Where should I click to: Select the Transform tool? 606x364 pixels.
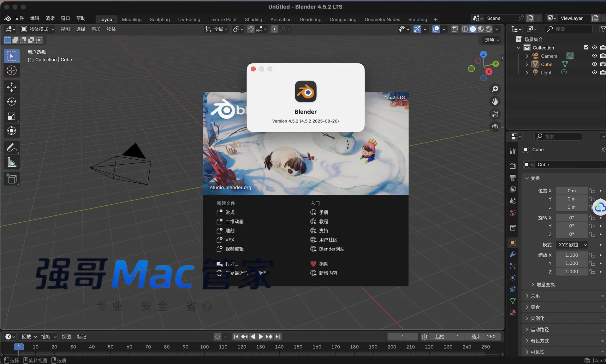[x=12, y=131]
